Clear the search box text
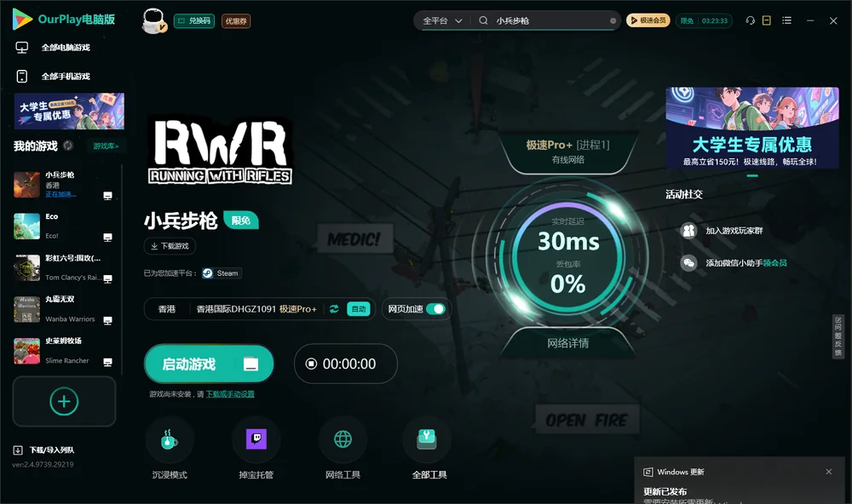Image resolution: width=852 pixels, height=504 pixels. pos(613,20)
